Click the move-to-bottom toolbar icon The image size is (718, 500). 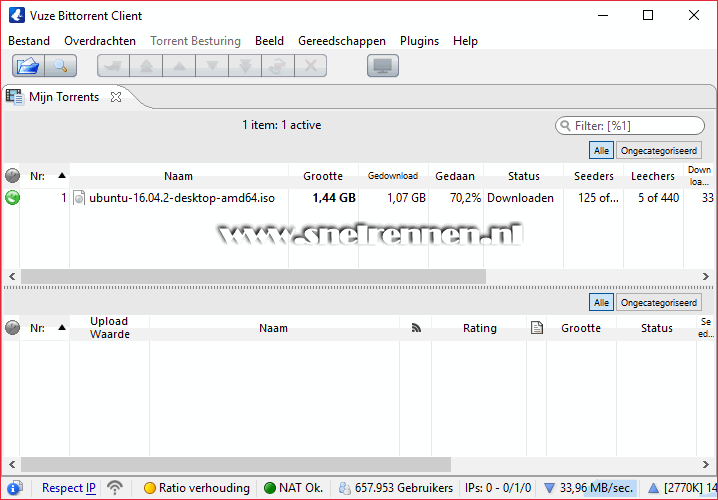(245, 66)
